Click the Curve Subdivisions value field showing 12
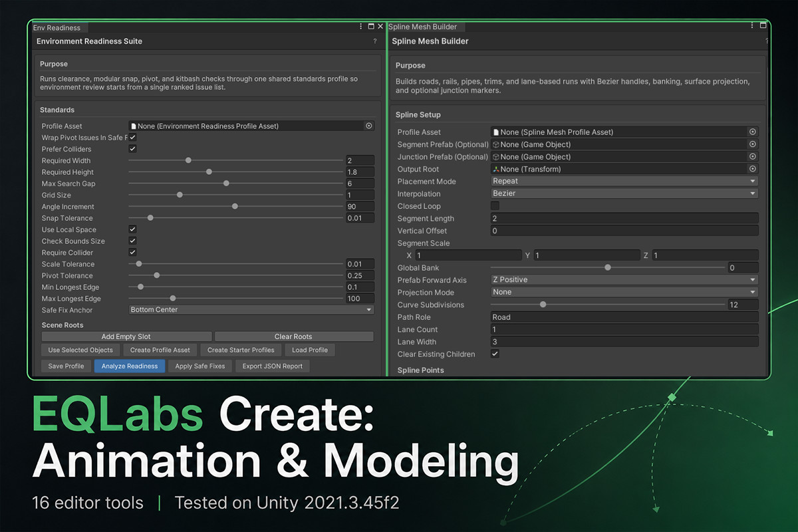Image resolution: width=798 pixels, height=532 pixels. 743,305
